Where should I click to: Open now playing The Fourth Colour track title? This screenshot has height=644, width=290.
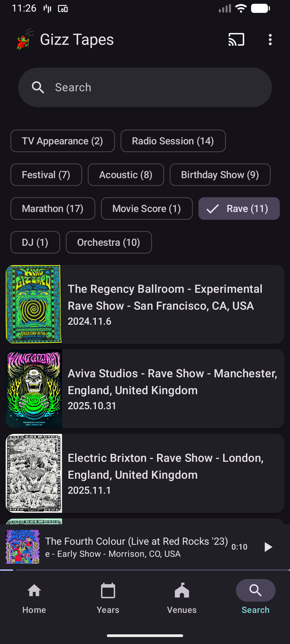[136, 541]
